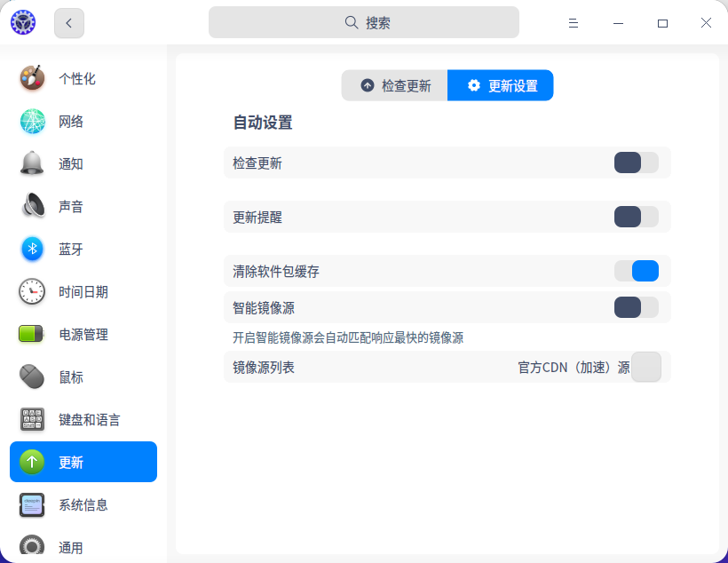Close the settings window
Image resolution: width=728 pixels, height=563 pixels.
[x=706, y=23]
